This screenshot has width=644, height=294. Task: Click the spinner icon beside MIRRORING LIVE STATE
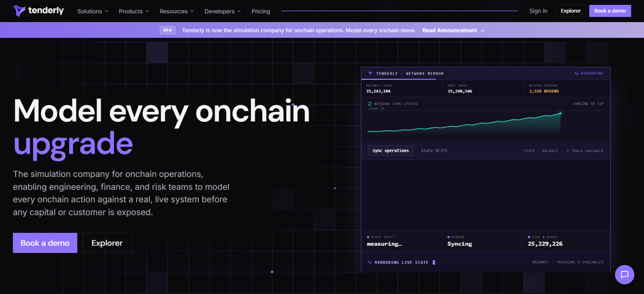[370, 263]
